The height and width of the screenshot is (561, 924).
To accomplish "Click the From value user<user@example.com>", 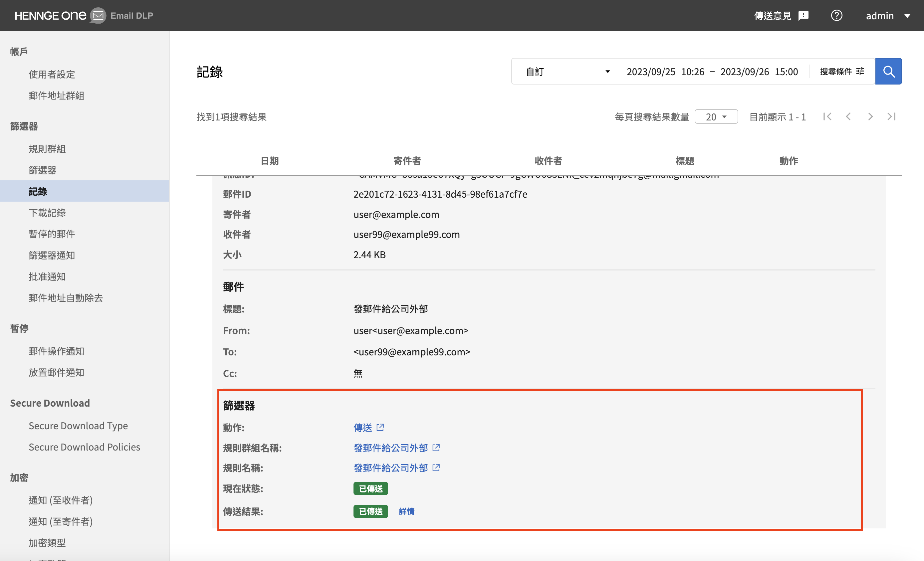I will (411, 330).
